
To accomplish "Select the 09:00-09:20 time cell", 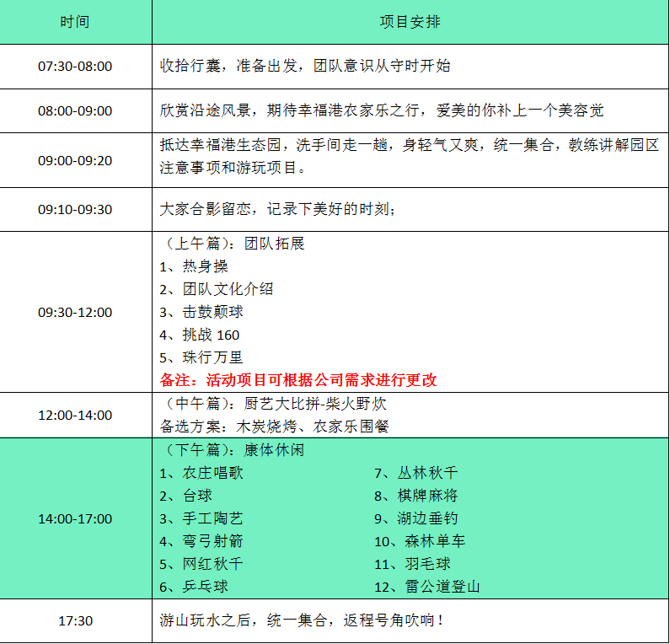I will [x=75, y=161].
